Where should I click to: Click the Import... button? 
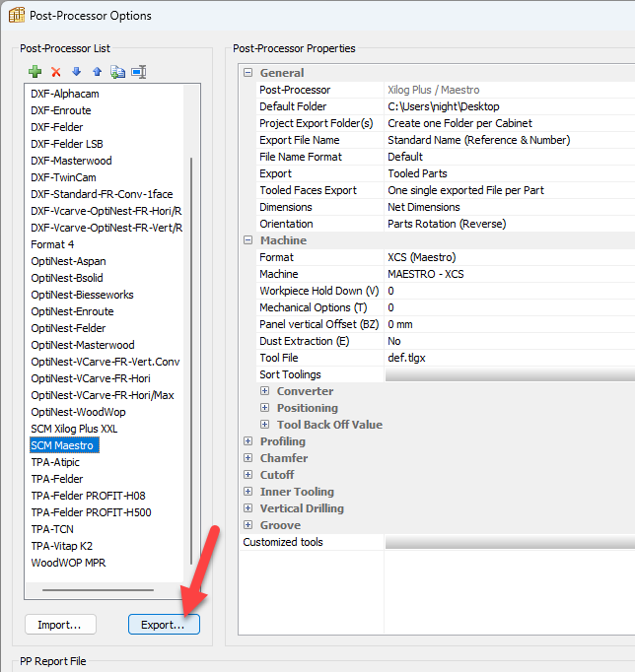click(60, 625)
